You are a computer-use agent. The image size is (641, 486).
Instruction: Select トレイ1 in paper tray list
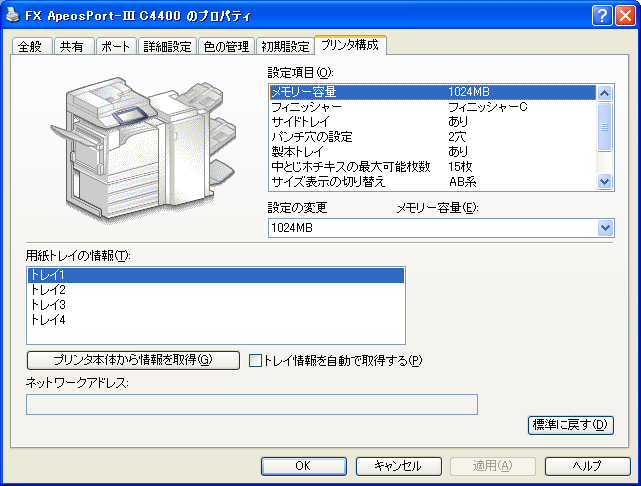point(216,275)
